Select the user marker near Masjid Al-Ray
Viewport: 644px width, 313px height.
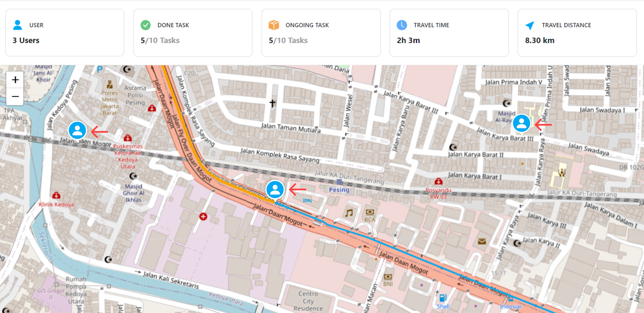[522, 123]
